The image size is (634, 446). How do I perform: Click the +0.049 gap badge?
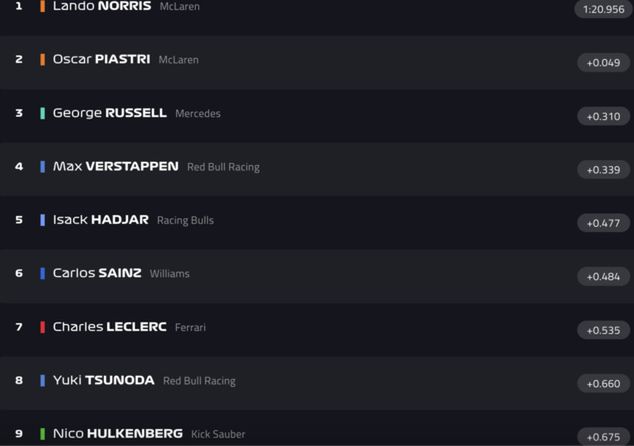tap(603, 63)
